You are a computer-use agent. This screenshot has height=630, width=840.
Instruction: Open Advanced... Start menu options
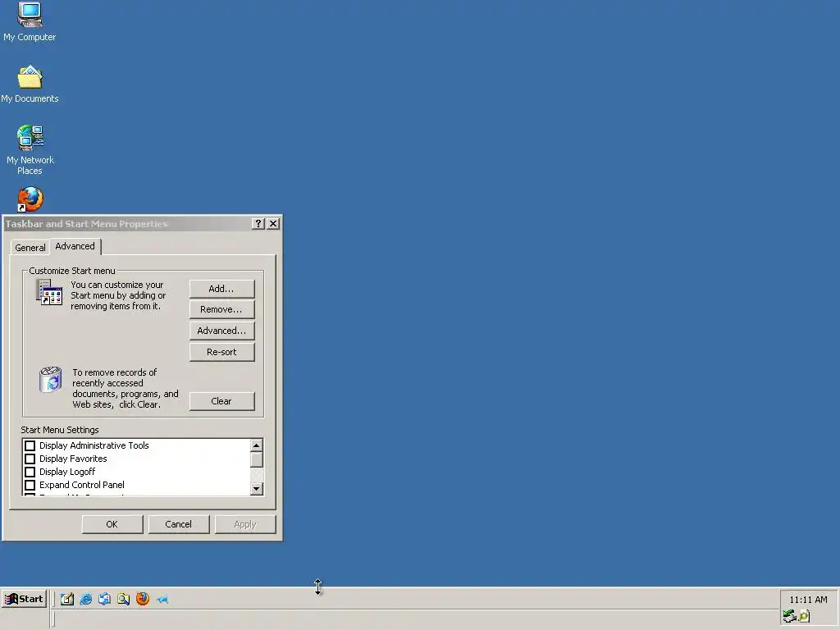[221, 331]
